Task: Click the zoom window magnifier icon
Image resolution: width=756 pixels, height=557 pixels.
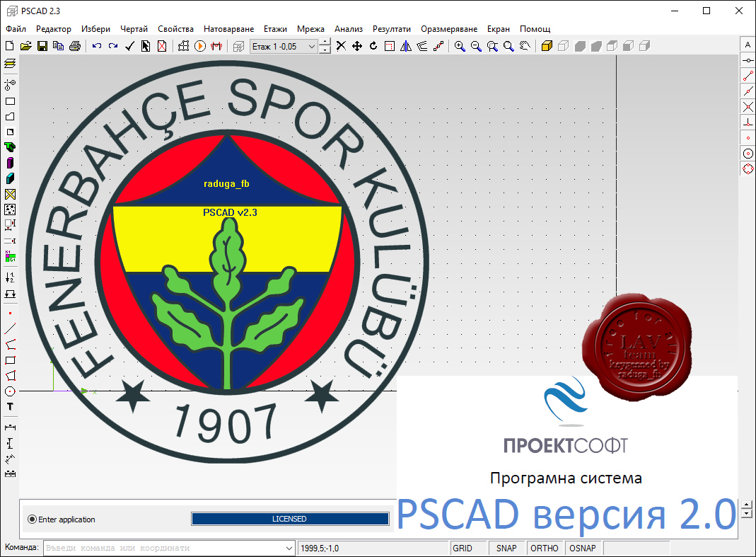Action: pyautogui.click(x=492, y=46)
